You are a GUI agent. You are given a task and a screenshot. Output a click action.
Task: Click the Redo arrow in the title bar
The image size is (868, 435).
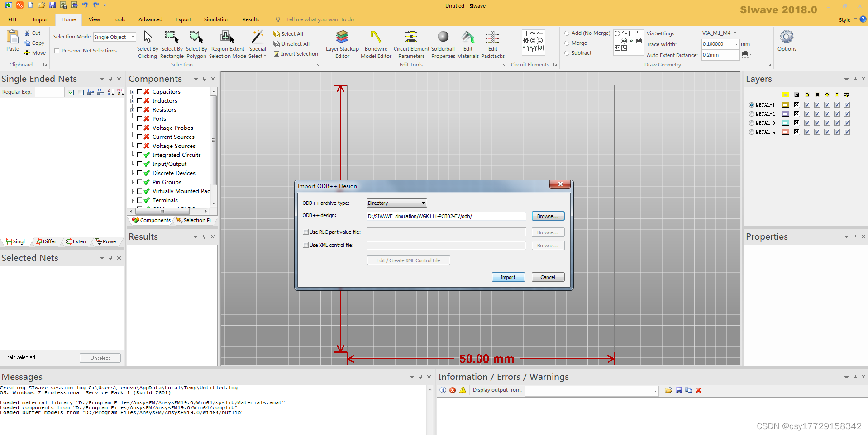coord(95,5)
